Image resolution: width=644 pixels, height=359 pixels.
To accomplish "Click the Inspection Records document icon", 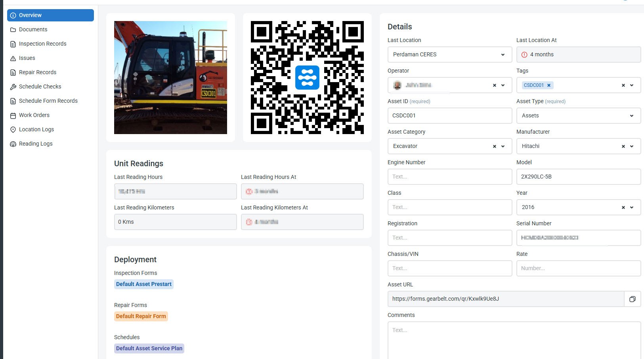I will (x=13, y=44).
